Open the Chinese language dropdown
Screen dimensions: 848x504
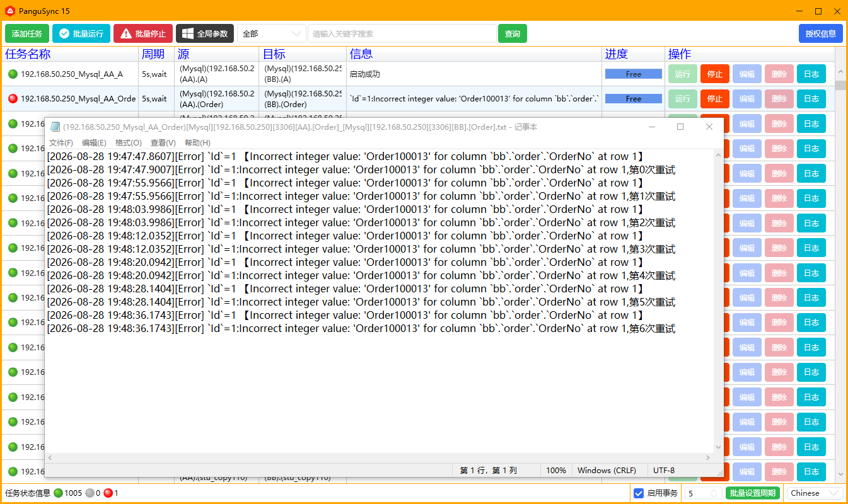tap(815, 493)
